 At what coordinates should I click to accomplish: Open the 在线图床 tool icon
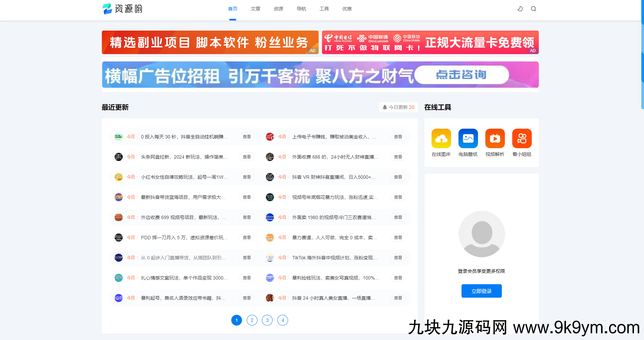[441, 138]
